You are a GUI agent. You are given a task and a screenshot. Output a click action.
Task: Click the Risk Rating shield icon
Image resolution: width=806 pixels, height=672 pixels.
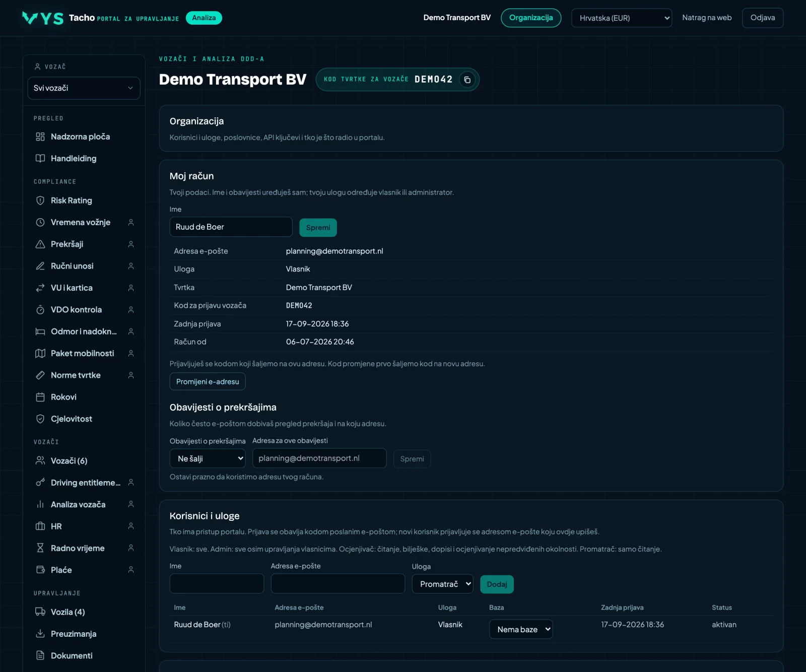(x=40, y=200)
